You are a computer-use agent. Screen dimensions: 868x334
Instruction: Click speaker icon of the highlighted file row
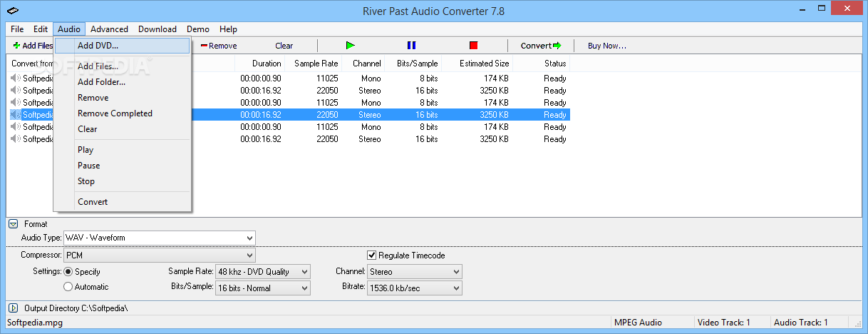pos(16,114)
